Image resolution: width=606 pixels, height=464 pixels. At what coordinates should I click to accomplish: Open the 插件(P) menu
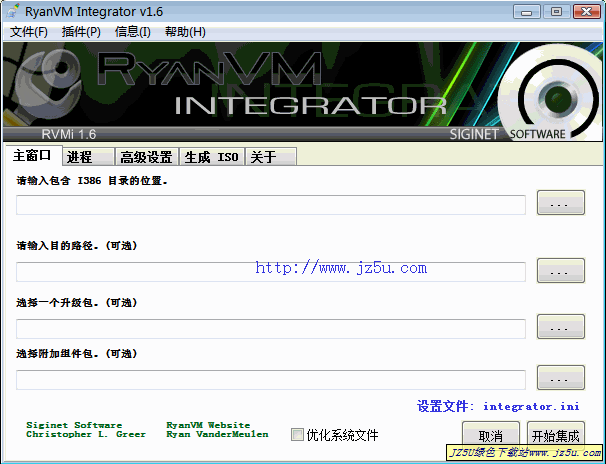point(81,32)
